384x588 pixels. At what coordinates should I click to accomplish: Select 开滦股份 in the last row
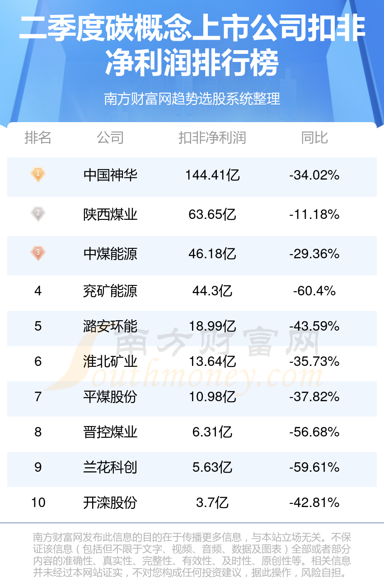tap(110, 503)
